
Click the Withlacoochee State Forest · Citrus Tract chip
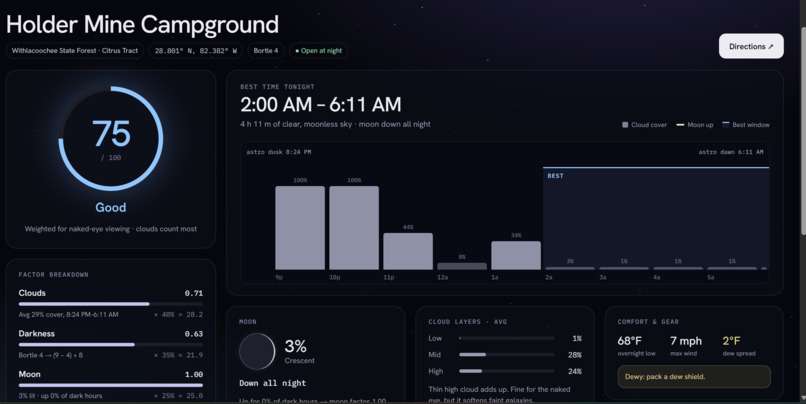(75, 51)
